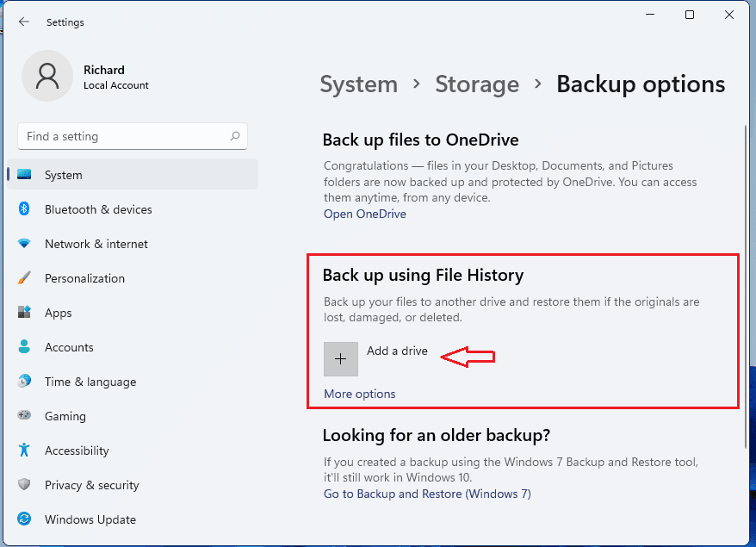The height and width of the screenshot is (547, 756).
Task: Open More options under File History
Action: tap(359, 394)
